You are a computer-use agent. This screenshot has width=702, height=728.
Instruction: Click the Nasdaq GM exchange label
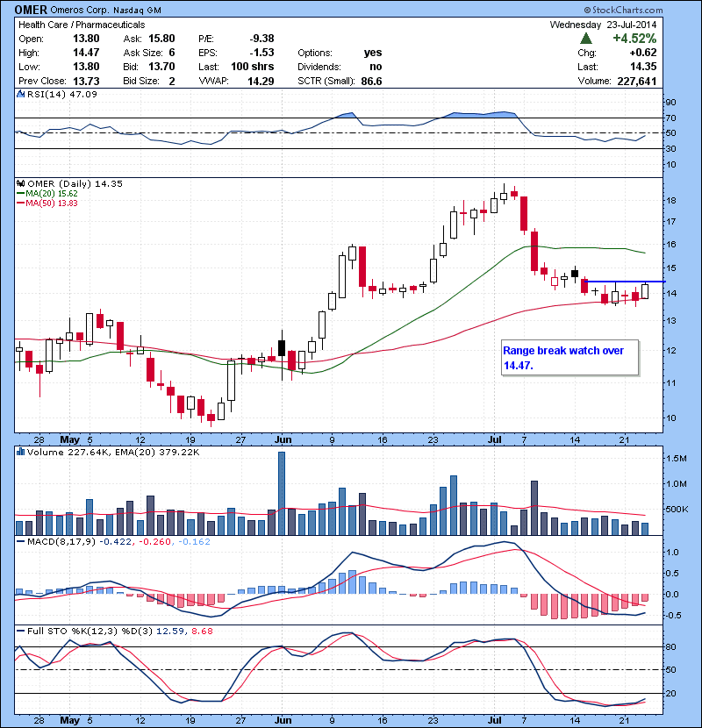coord(137,11)
